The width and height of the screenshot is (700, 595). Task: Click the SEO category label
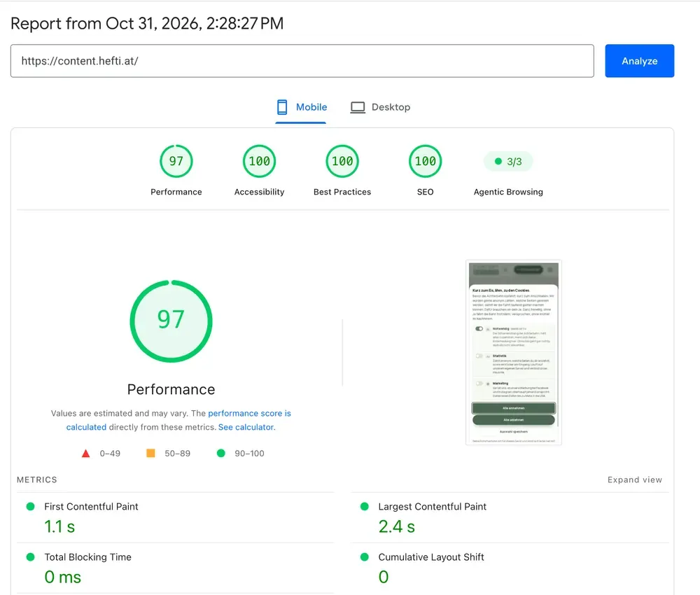point(425,192)
